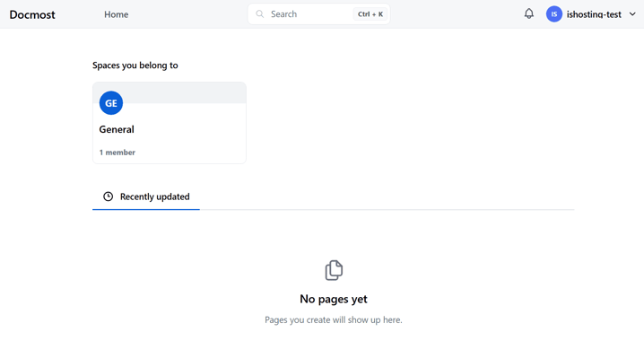Image resolution: width=644 pixels, height=358 pixels.
Task: Go to the Home link
Action: [117, 14]
